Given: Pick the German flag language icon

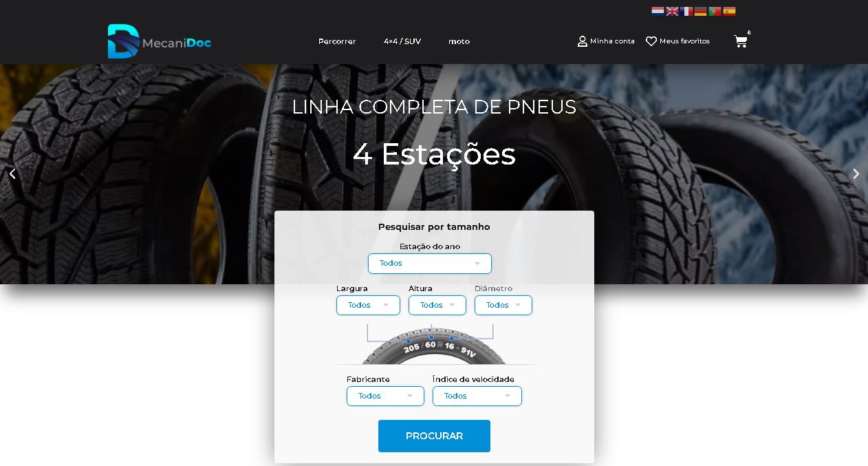Looking at the screenshot, I should [700, 11].
